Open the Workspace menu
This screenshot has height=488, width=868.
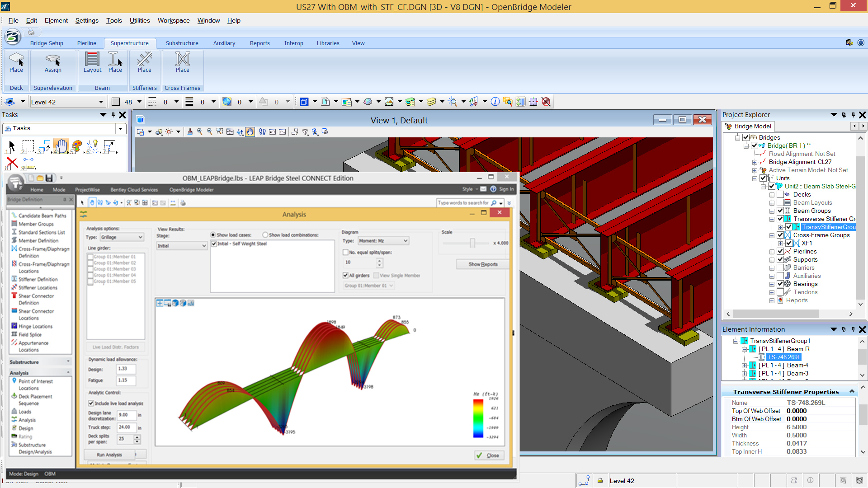(174, 20)
